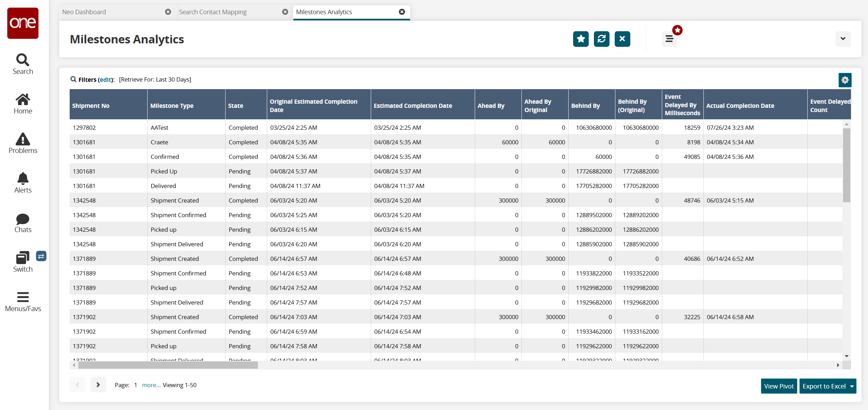The width and height of the screenshot is (868, 410).
Task: Open the Chats bubble icon
Action: (x=23, y=223)
